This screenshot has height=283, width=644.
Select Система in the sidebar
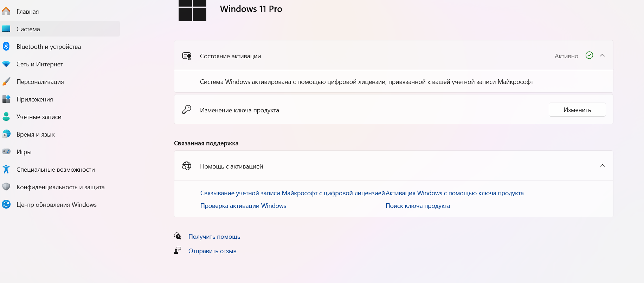pyautogui.click(x=28, y=29)
